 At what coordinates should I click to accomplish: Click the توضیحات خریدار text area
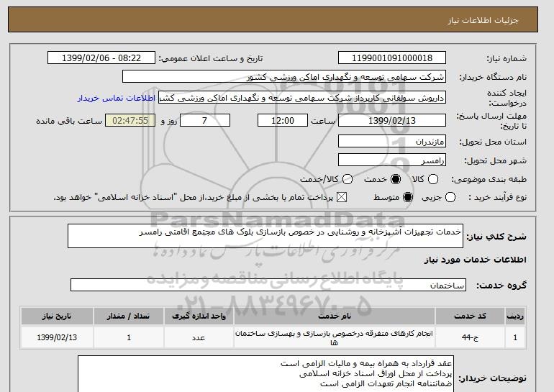265,373
